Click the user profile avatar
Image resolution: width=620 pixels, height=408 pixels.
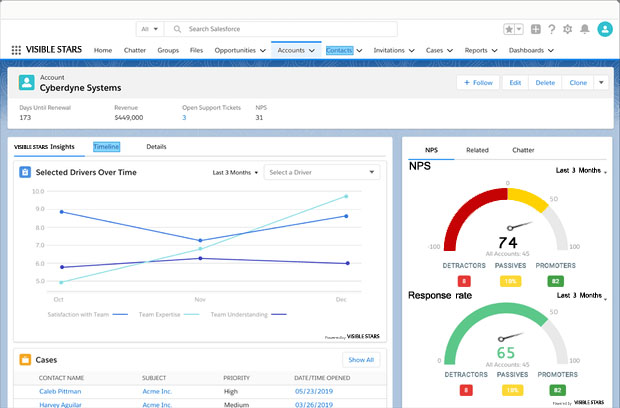click(604, 30)
